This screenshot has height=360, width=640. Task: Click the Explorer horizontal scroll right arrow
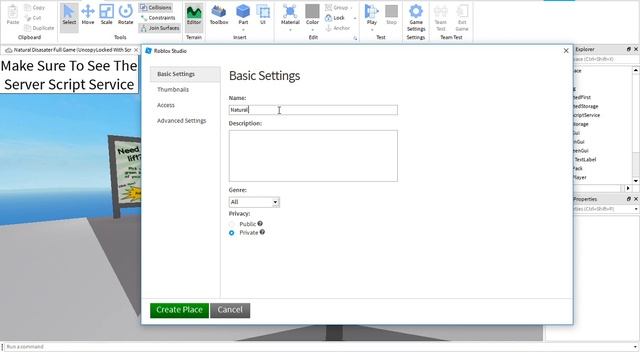(628, 188)
